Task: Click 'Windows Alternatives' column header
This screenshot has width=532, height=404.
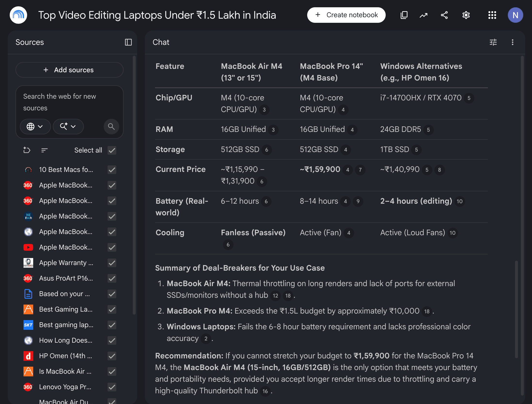Action: point(421,72)
